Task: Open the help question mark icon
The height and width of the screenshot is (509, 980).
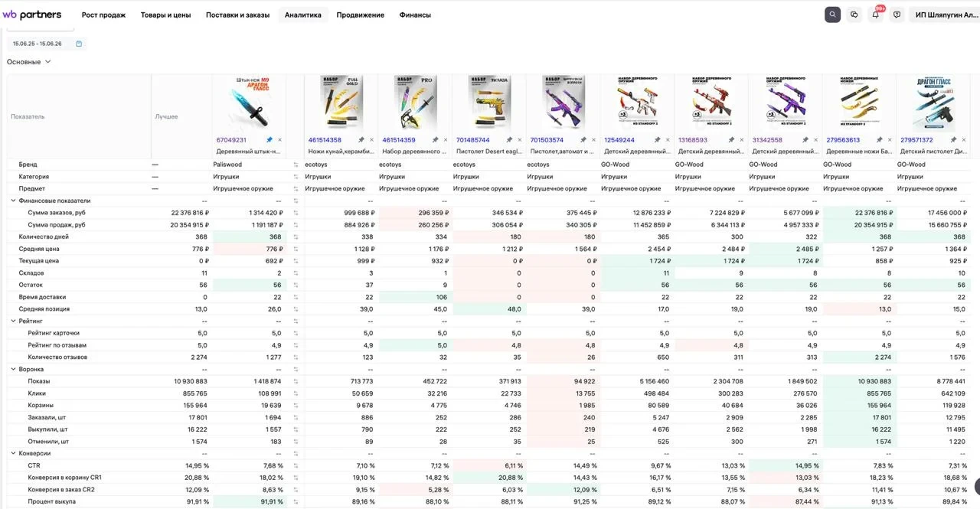Action: coord(897,15)
